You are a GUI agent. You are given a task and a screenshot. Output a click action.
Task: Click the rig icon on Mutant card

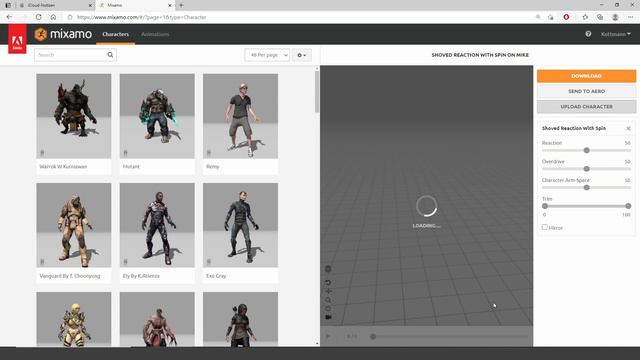pos(125,153)
